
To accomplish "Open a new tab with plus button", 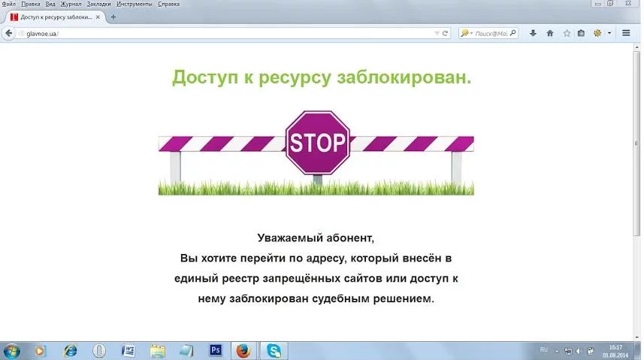I will (x=113, y=17).
